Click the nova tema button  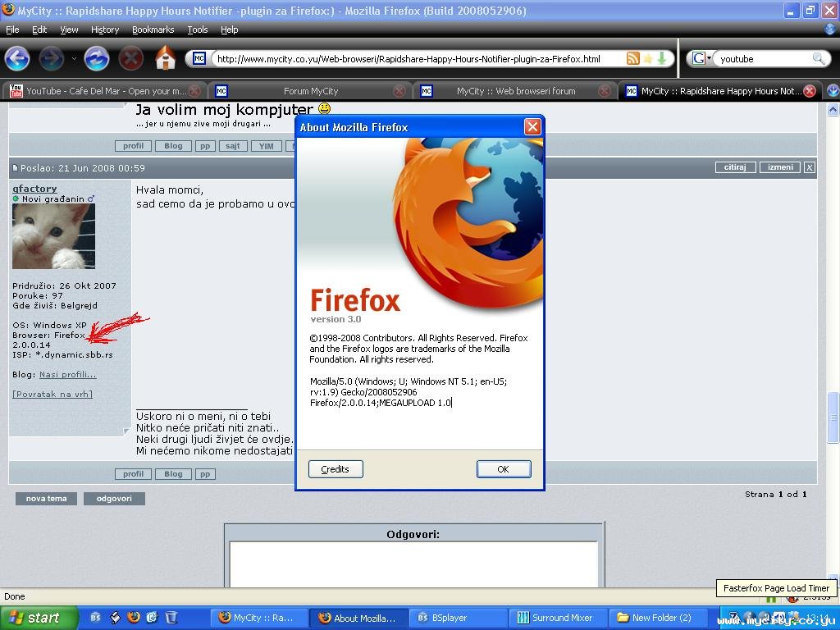click(46, 498)
